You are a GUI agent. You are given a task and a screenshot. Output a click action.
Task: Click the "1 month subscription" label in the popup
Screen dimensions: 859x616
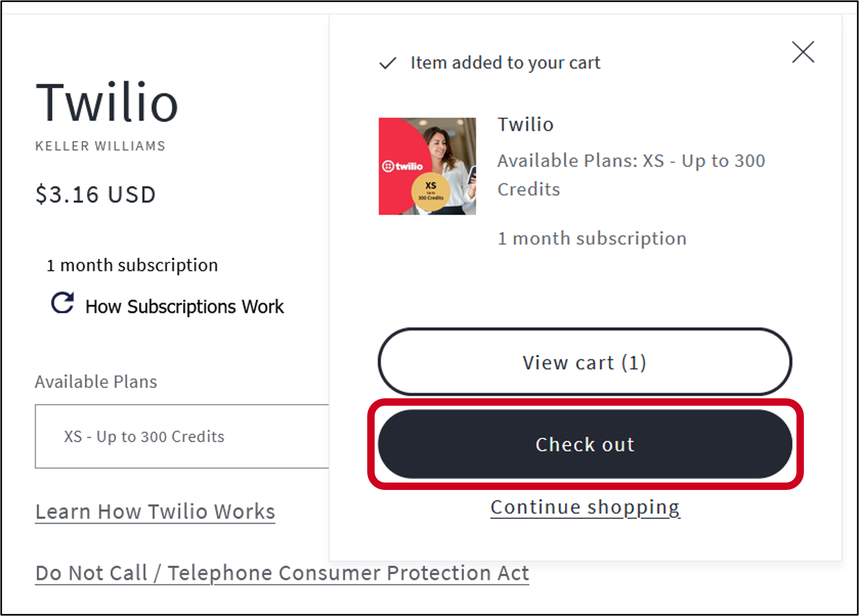(591, 238)
